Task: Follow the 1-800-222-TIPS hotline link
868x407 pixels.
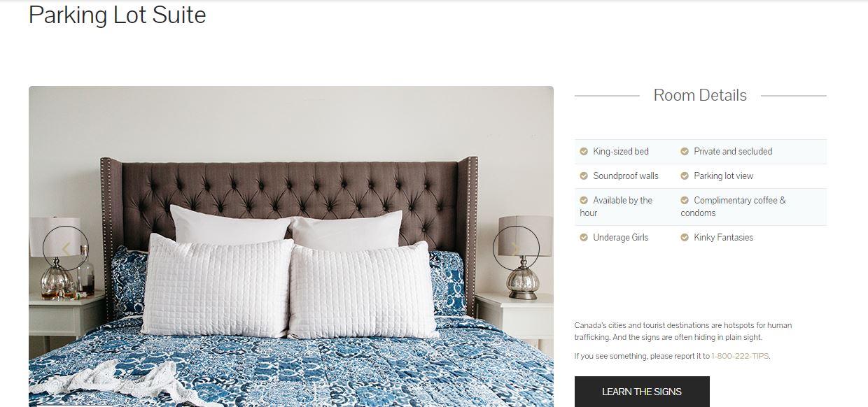Action: (x=740, y=356)
